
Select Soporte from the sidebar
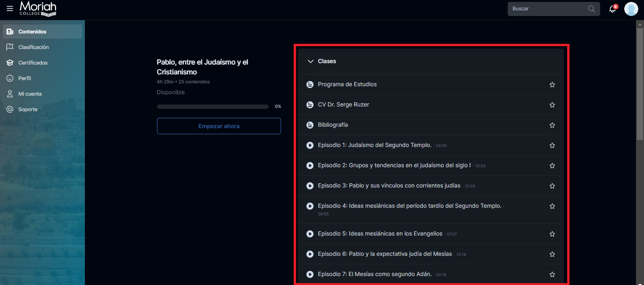28,109
